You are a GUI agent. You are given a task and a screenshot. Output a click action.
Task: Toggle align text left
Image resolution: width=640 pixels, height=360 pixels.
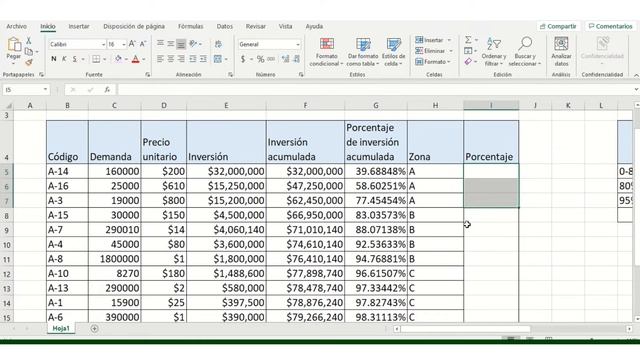(160, 59)
